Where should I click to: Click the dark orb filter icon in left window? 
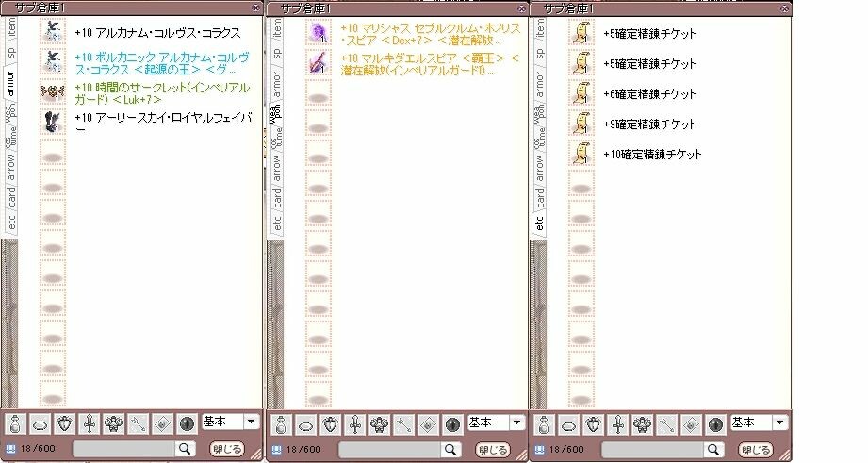187,423
